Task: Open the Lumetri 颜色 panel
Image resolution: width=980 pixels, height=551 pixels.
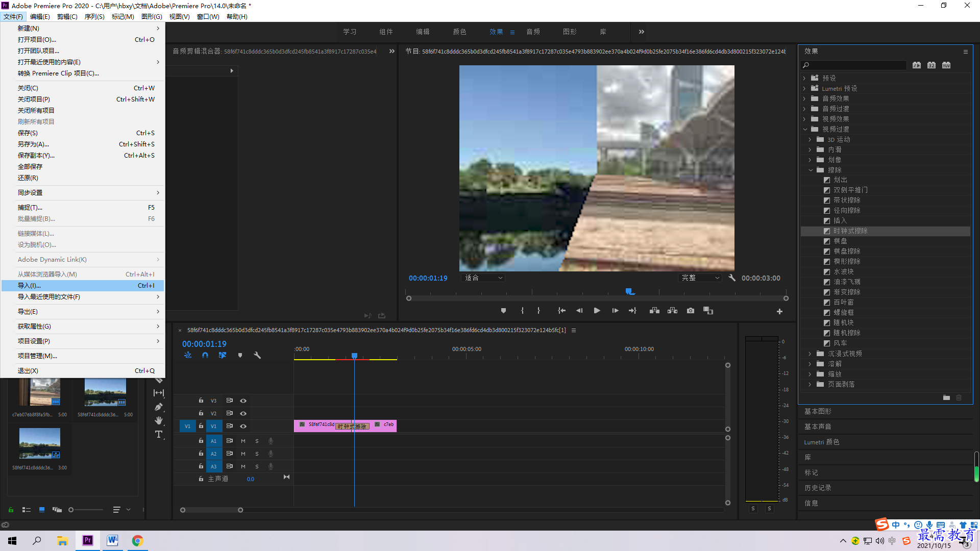Action: [822, 442]
